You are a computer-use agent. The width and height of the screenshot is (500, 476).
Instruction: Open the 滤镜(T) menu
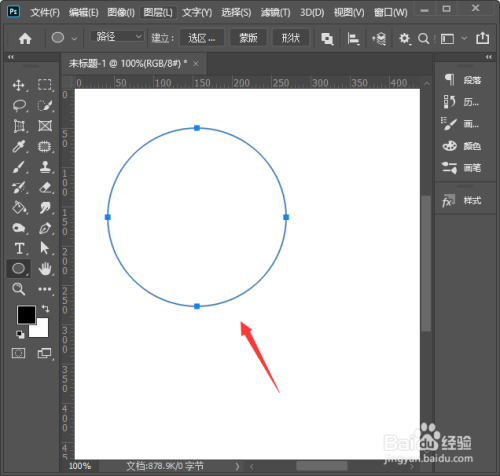pos(275,13)
